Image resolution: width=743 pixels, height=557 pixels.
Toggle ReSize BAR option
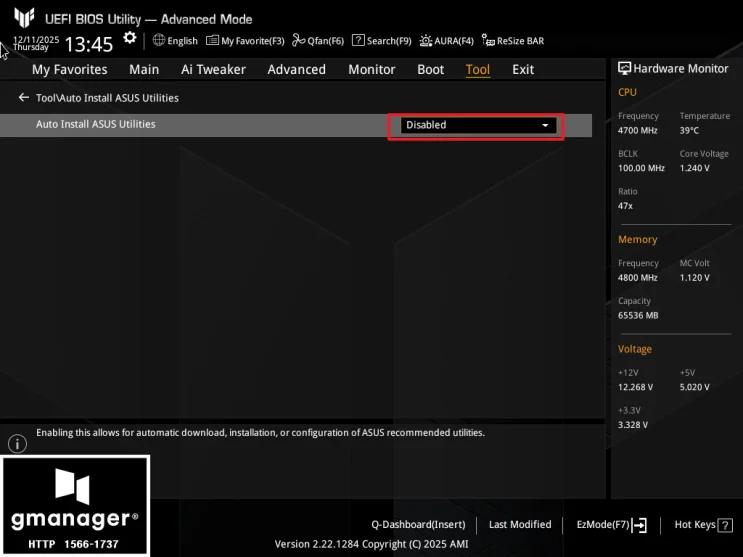(520, 41)
